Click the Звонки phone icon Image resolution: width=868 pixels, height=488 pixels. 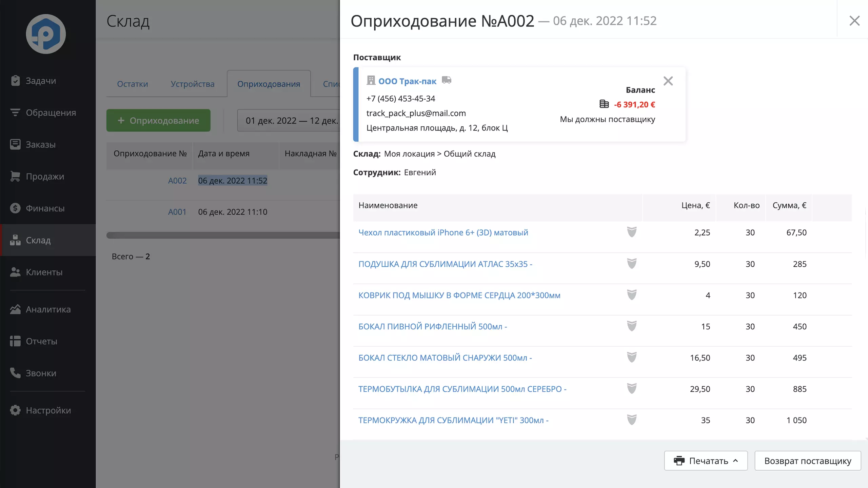point(15,373)
